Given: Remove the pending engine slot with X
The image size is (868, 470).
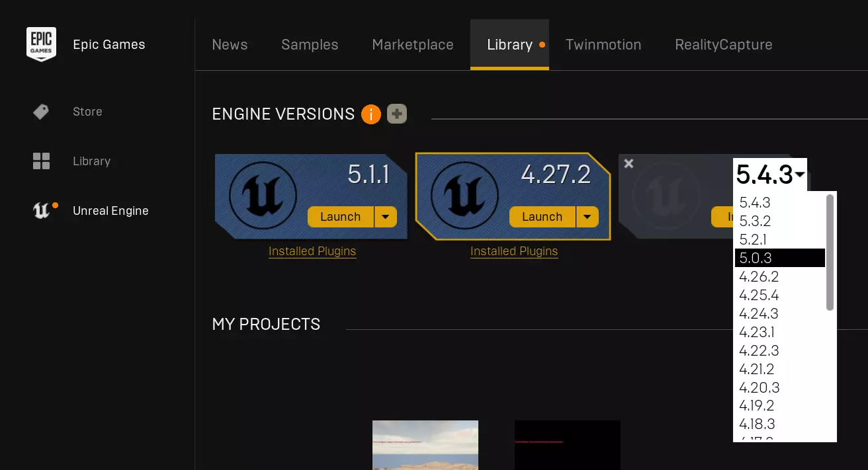Looking at the screenshot, I should pyautogui.click(x=629, y=163).
